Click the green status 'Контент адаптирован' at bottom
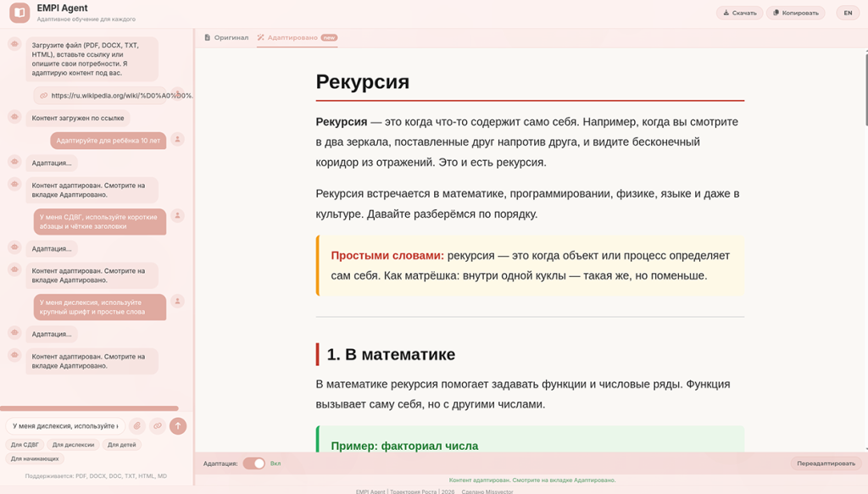Image resolution: width=868 pixels, height=494 pixels. 532,480
